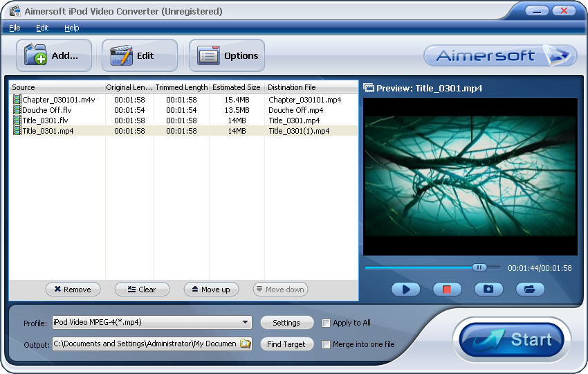
Task: Click the app icon in title bar
Action: click(15, 11)
